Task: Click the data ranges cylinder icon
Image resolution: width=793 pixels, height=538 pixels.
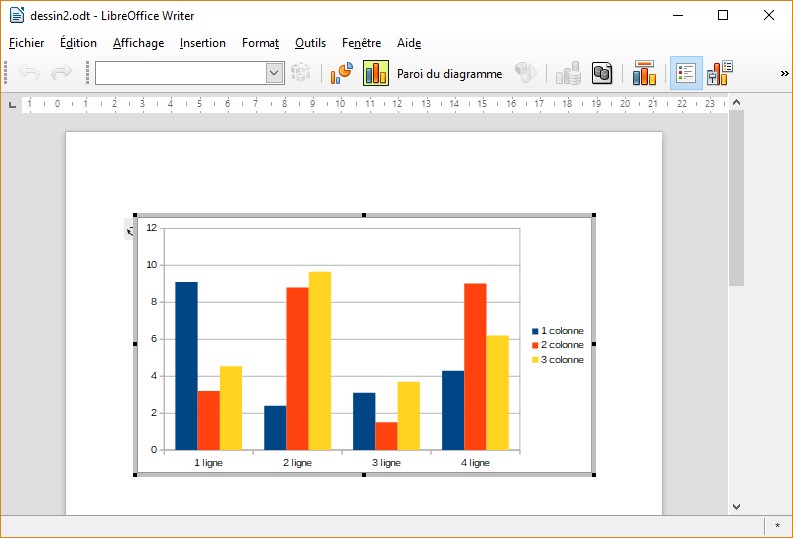Action: point(569,73)
